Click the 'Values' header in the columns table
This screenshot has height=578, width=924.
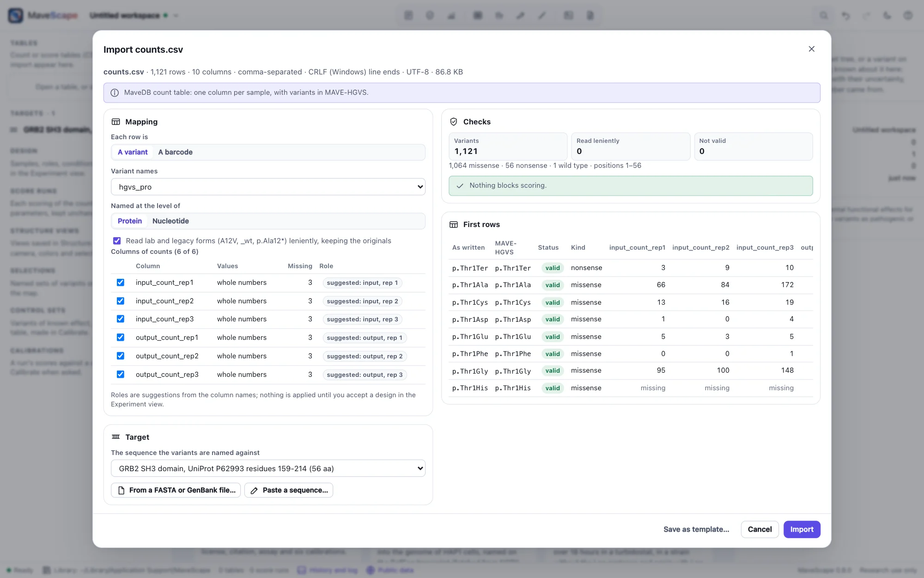tap(228, 266)
